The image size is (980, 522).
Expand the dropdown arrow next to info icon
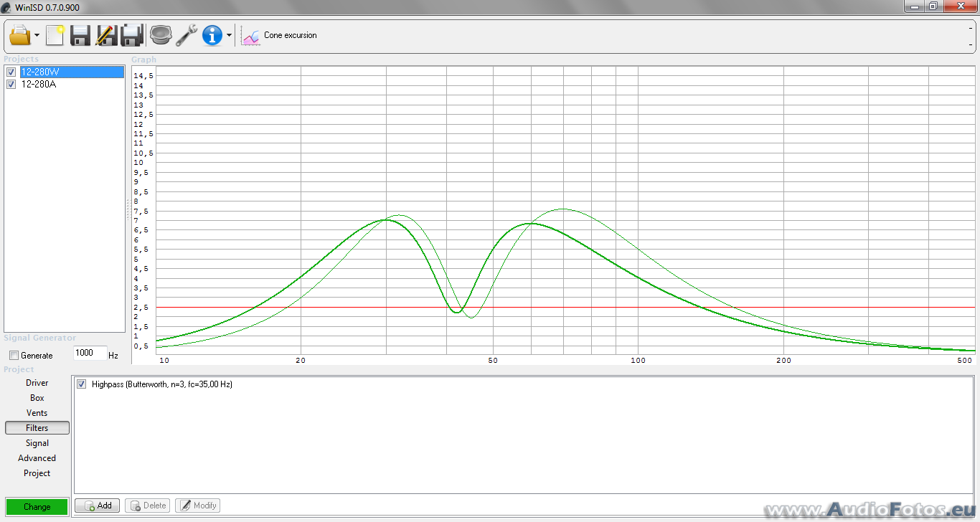[229, 35]
